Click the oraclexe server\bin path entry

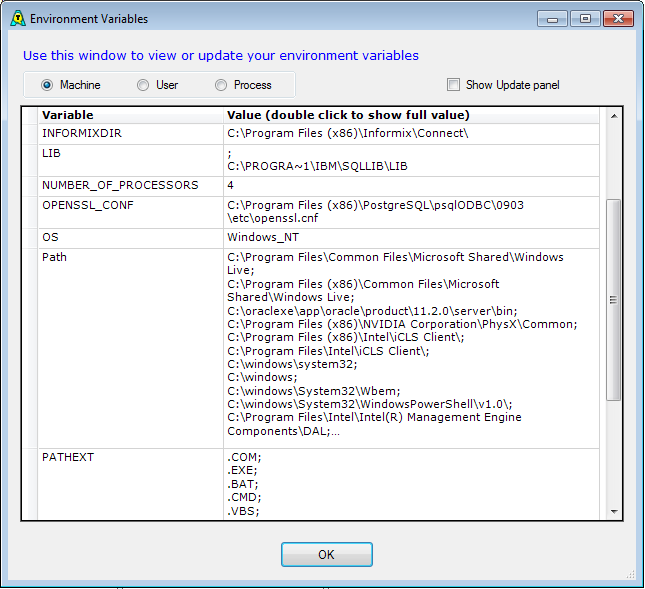pyautogui.click(x=372, y=311)
